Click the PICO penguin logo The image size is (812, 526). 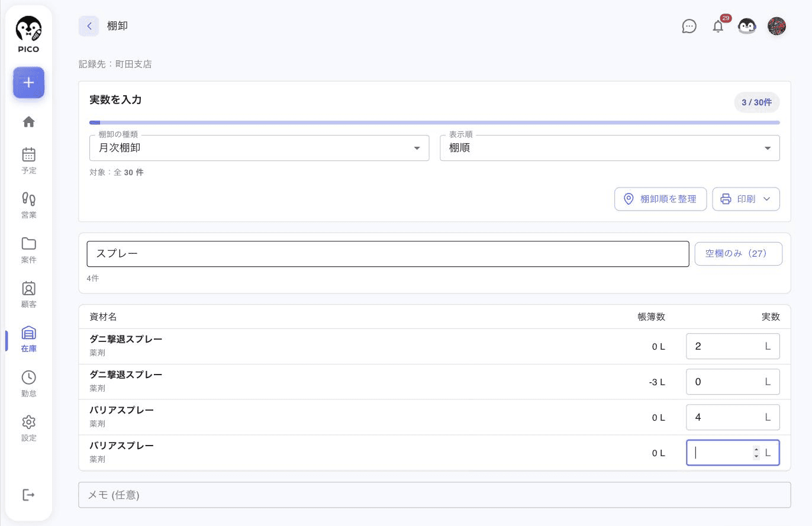[28, 34]
